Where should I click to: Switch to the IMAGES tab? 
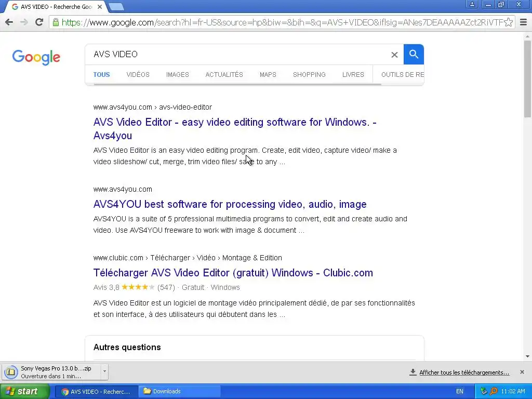coord(178,75)
